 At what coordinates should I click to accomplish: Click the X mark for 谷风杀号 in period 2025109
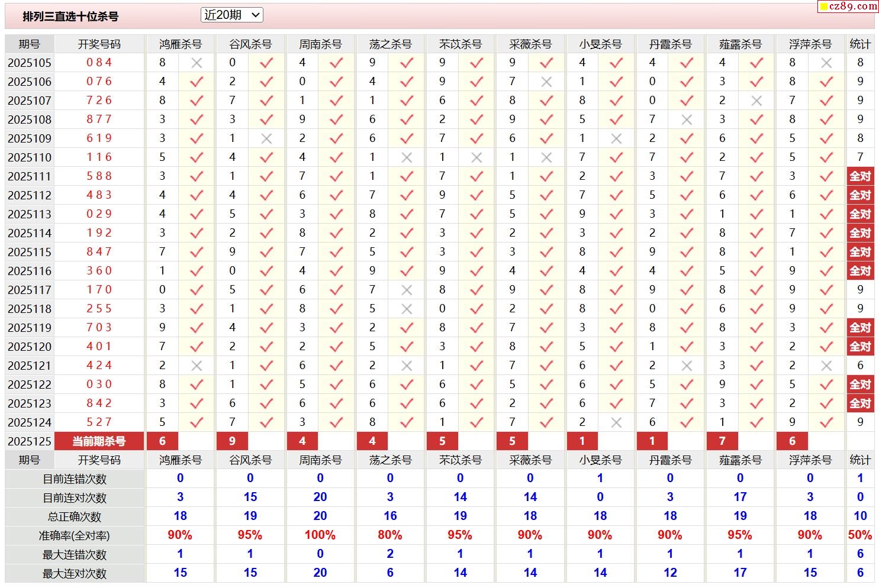[x=266, y=138]
